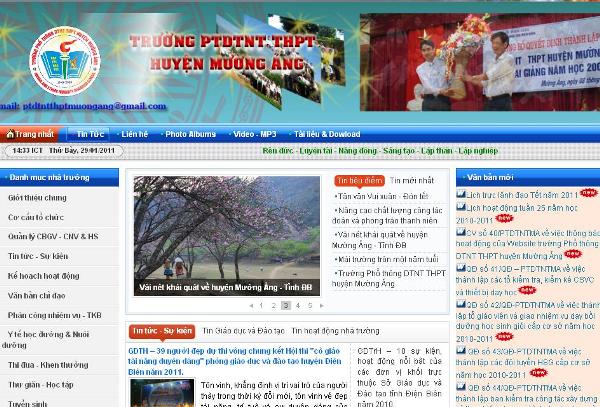Click Danh mục nhà trường panel header
The image size is (600, 407).
click(x=59, y=177)
